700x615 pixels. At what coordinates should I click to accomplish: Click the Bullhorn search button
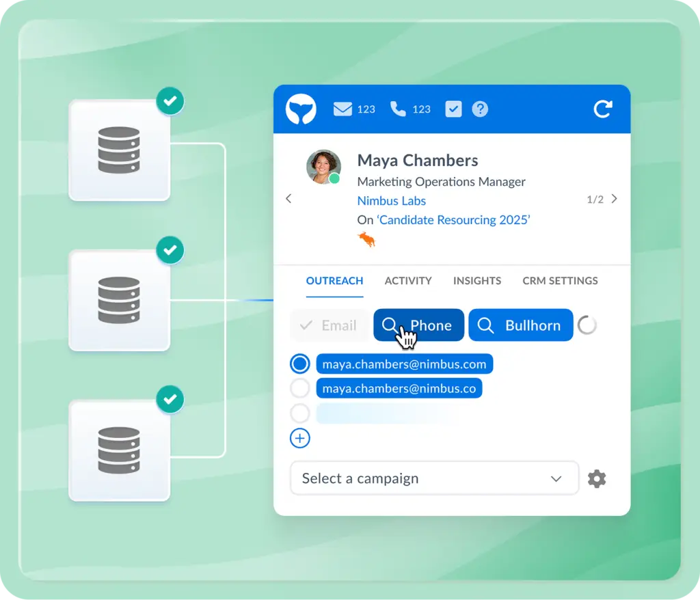click(x=520, y=325)
